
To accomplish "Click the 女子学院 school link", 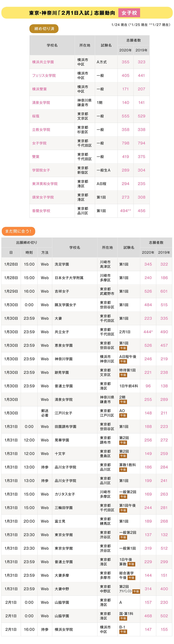I will click(x=39, y=143).
